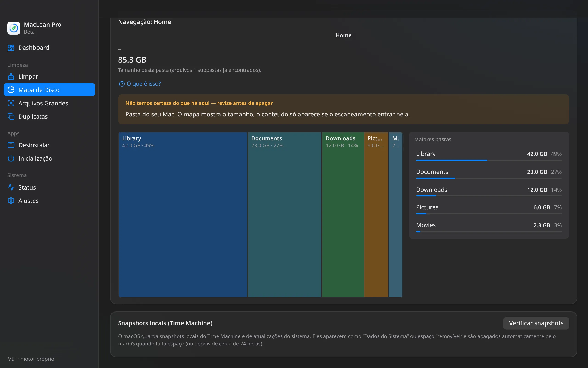The height and width of the screenshot is (368, 588).
Task: Click the Status activity pulse icon
Action: click(x=11, y=187)
